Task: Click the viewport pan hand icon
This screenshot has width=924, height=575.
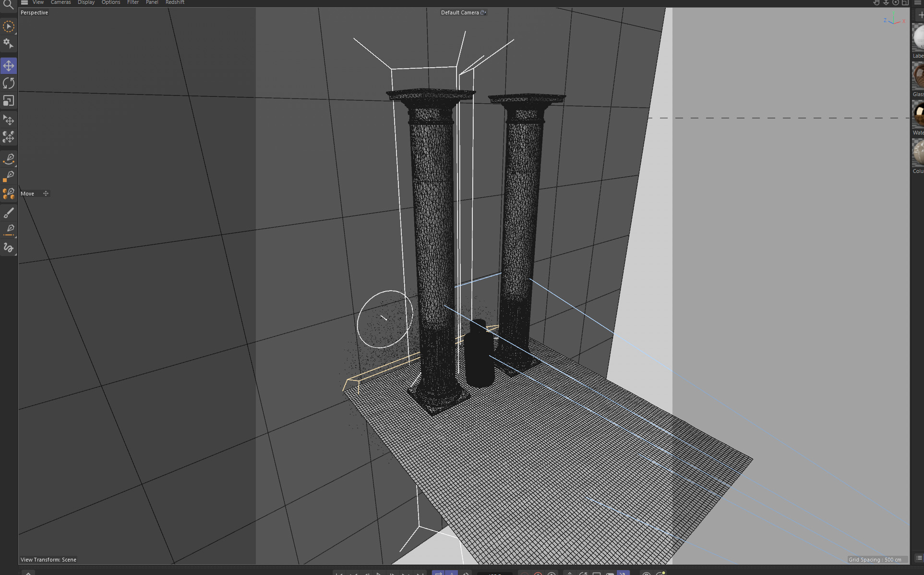Action: coord(876,3)
